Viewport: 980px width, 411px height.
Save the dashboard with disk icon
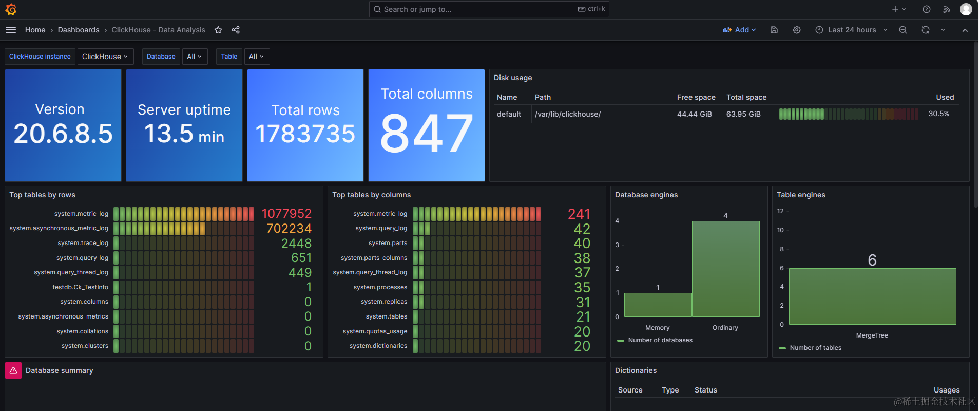click(x=774, y=30)
